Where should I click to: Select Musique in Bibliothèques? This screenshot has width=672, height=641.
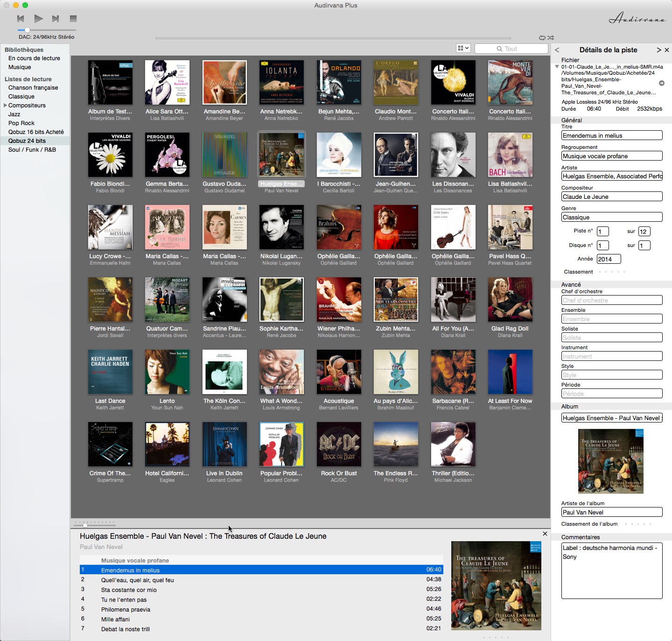(x=20, y=67)
